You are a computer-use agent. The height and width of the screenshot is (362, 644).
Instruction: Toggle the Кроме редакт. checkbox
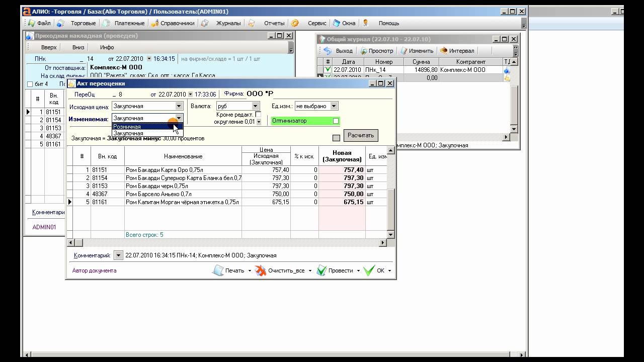pos(258,115)
